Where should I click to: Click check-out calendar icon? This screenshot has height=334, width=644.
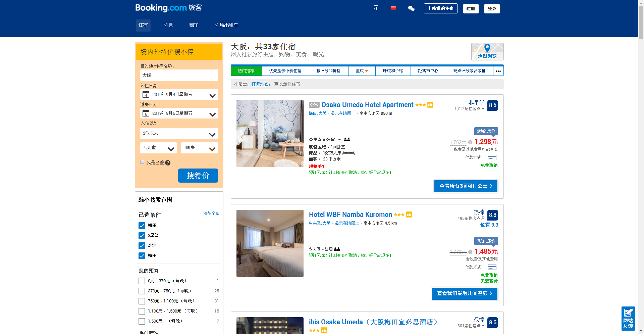[146, 113]
